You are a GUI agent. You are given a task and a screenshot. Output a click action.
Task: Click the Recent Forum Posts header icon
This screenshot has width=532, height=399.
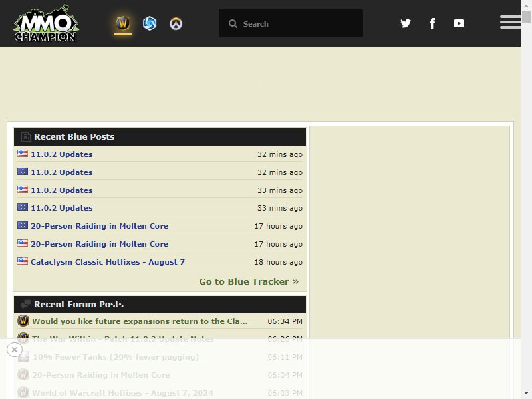[26, 304]
